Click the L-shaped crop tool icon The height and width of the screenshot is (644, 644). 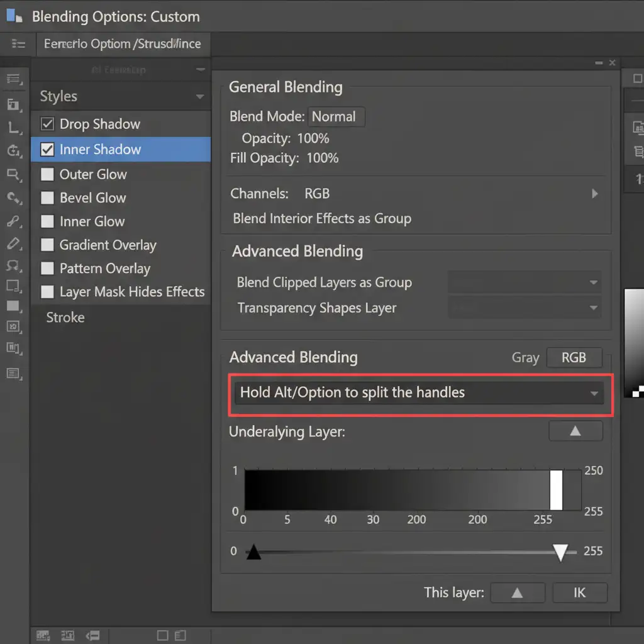click(13, 128)
